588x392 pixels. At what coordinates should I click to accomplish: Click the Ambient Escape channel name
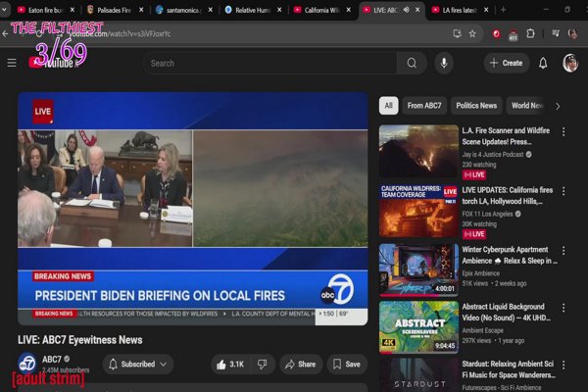point(482,330)
